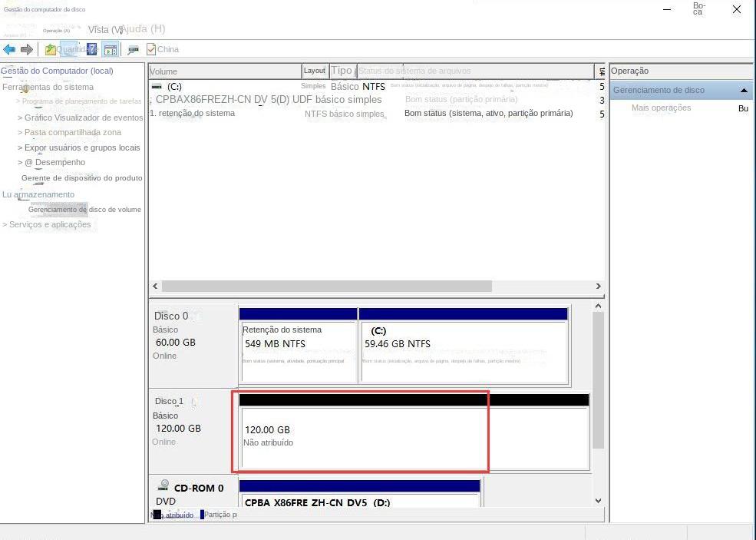
Task: Open the Ajuda (H) menu
Action: (144, 29)
